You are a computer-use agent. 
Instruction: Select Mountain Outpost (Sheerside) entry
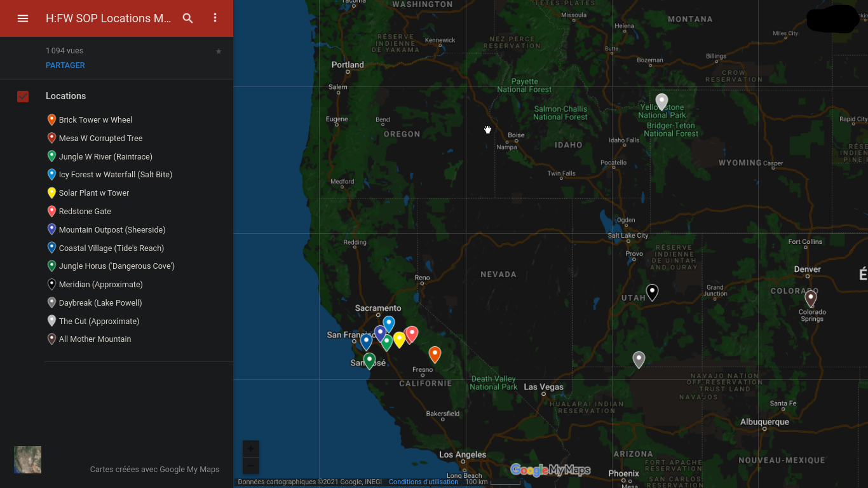pos(112,230)
